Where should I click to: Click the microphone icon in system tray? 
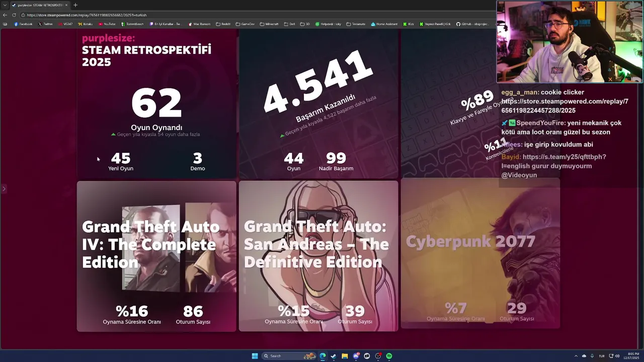(592, 356)
